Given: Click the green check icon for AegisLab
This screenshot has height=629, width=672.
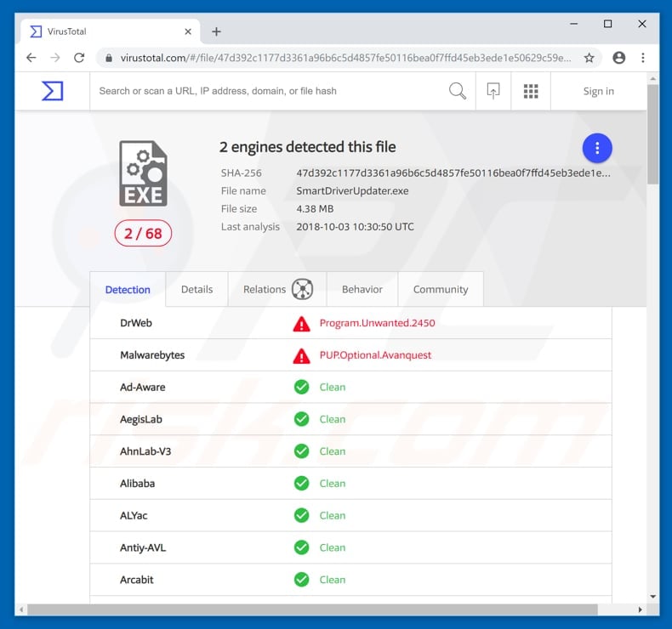Looking at the screenshot, I should [x=301, y=419].
